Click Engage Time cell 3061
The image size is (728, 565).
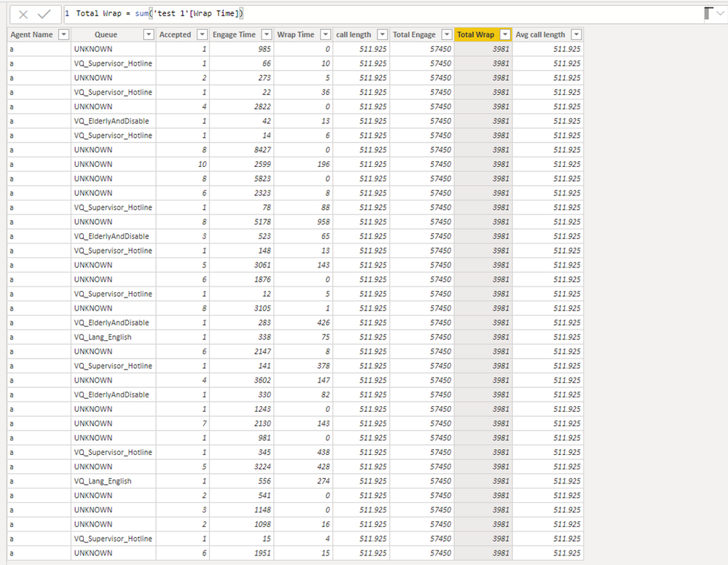click(x=241, y=265)
